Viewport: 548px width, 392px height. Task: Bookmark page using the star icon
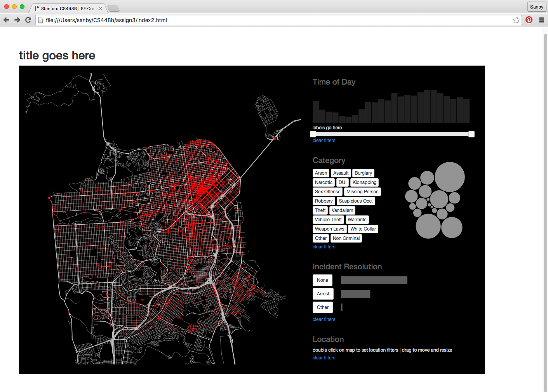[517, 20]
